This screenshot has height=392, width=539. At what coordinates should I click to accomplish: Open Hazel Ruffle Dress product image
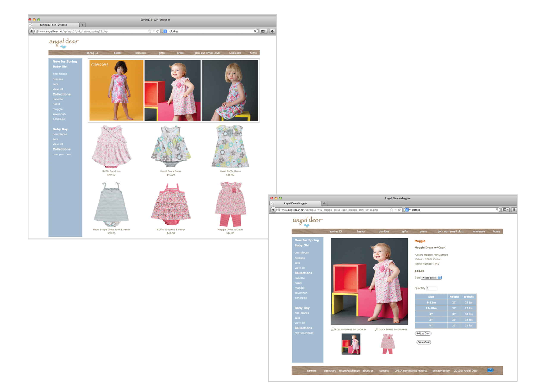pyautogui.click(x=230, y=146)
